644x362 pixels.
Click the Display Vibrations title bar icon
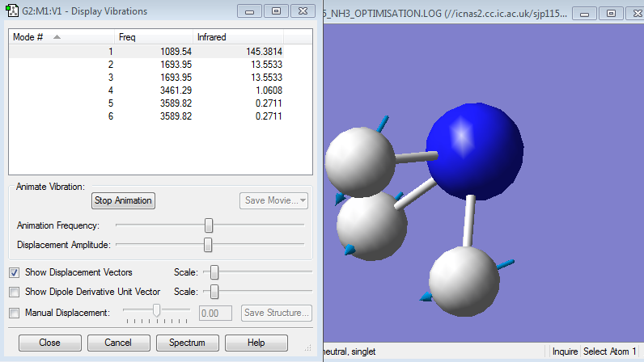point(12,11)
